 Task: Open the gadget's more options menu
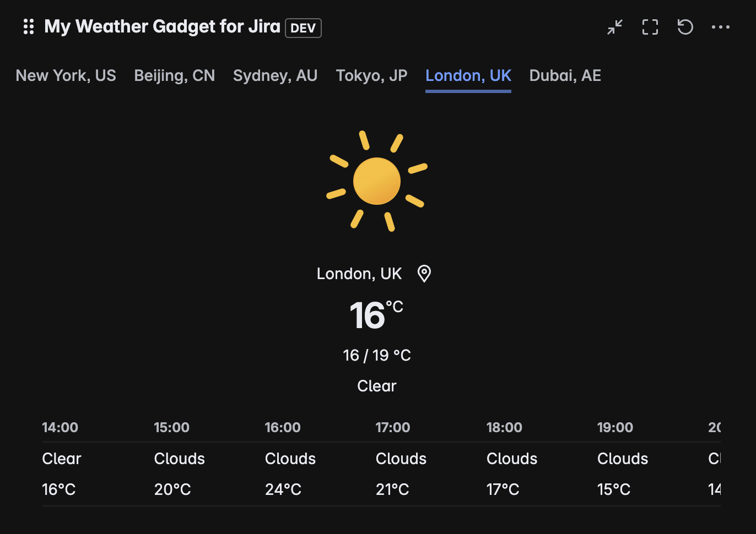[x=720, y=26]
